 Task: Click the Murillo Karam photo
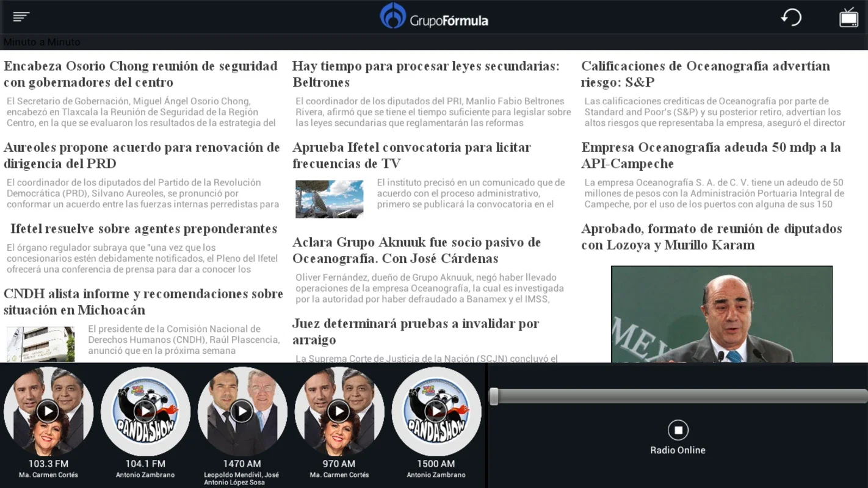pos(722,314)
